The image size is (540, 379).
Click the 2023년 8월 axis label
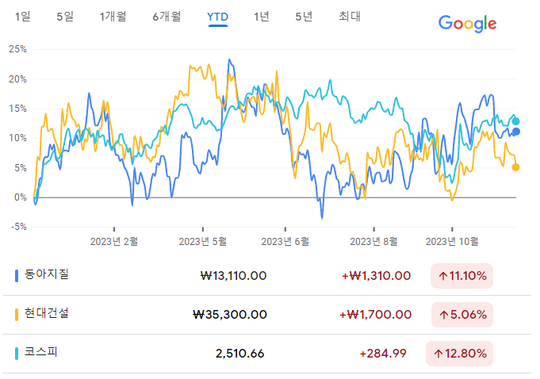[x=374, y=242]
